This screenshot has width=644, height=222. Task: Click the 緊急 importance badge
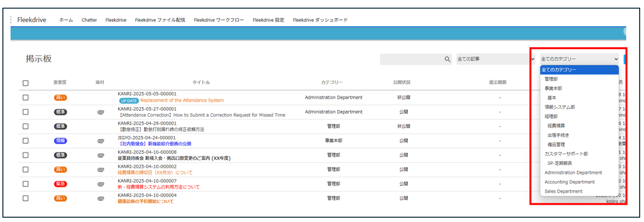[61, 184]
